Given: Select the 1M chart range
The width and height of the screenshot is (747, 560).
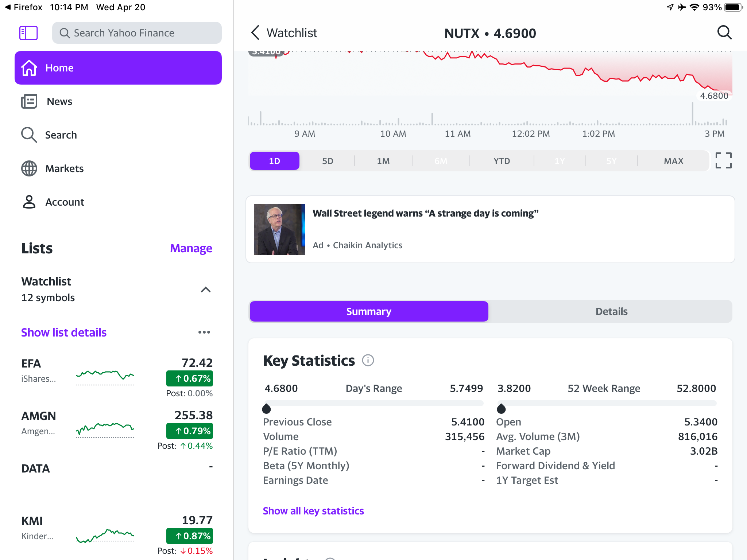Looking at the screenshot, I should click(x=383, y=161).
